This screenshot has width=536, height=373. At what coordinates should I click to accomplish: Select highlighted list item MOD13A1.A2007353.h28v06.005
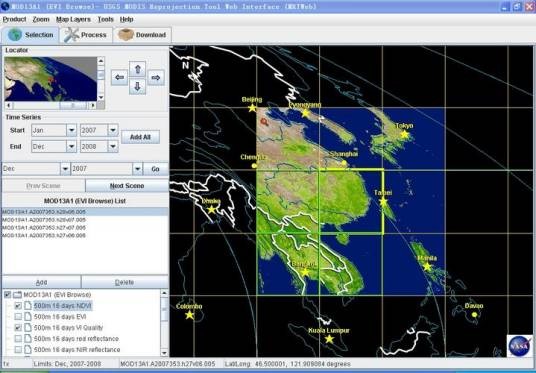tap(85, 212)
